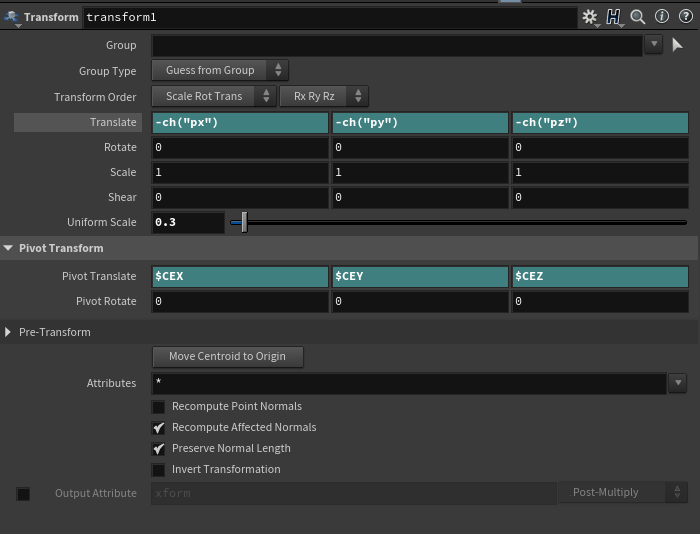700x534 pixels.
Task: Click the Shear second field
Action: pos(420,198)
